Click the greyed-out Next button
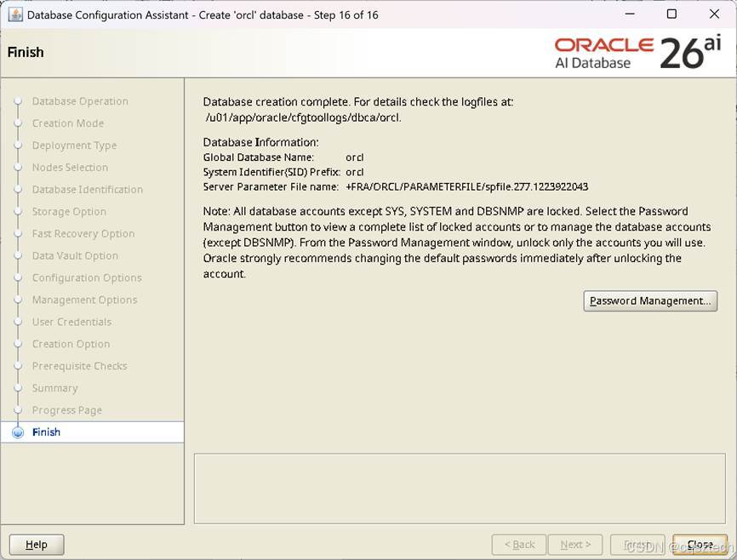 (575, 545)
